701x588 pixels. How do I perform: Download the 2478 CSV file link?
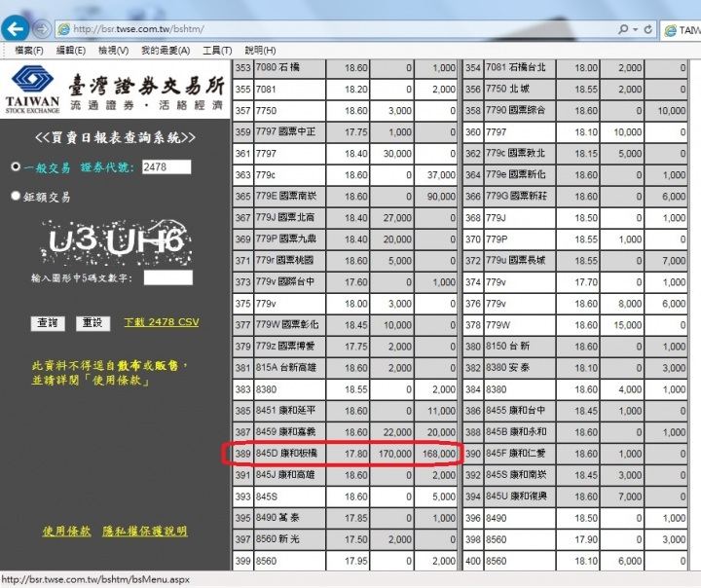tap(162, 322)
